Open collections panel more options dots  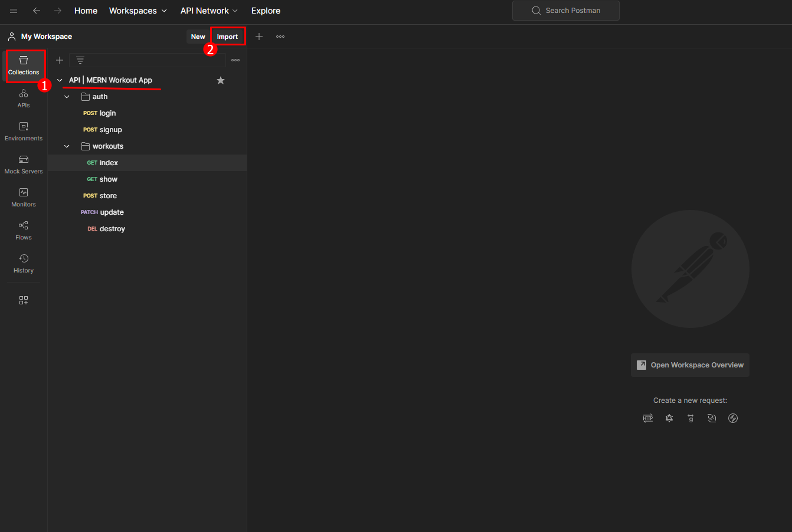coord(235,60)
